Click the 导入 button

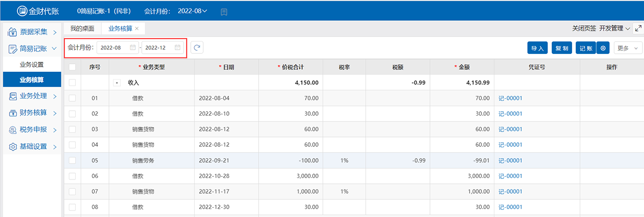(537, 48)
